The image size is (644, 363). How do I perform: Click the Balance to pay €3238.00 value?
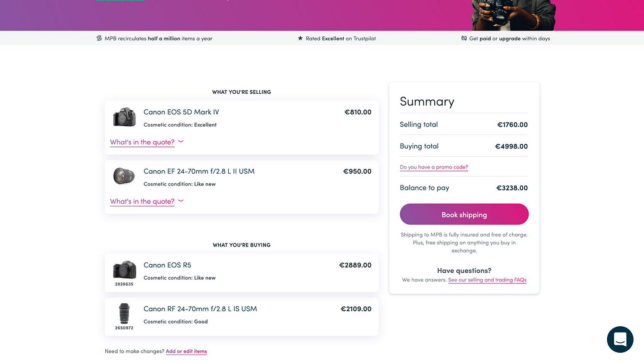click(x=512, y=188)
